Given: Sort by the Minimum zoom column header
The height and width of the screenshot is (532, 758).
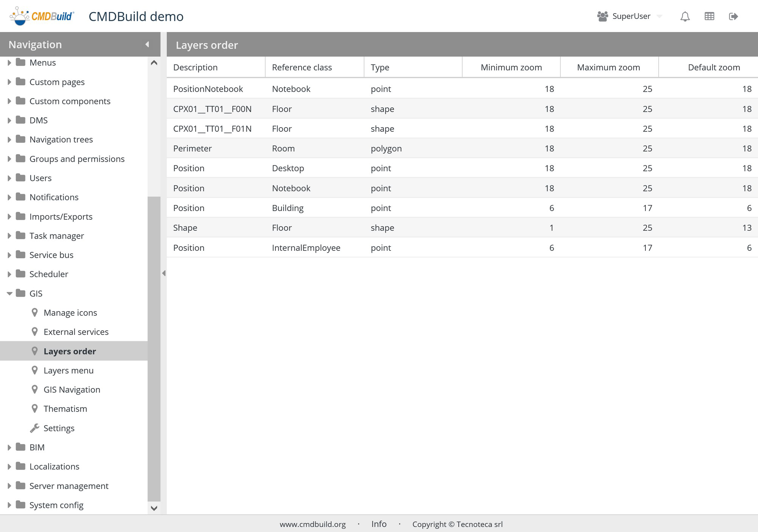Looking at the screenshot, I should (x=511, y=67).
